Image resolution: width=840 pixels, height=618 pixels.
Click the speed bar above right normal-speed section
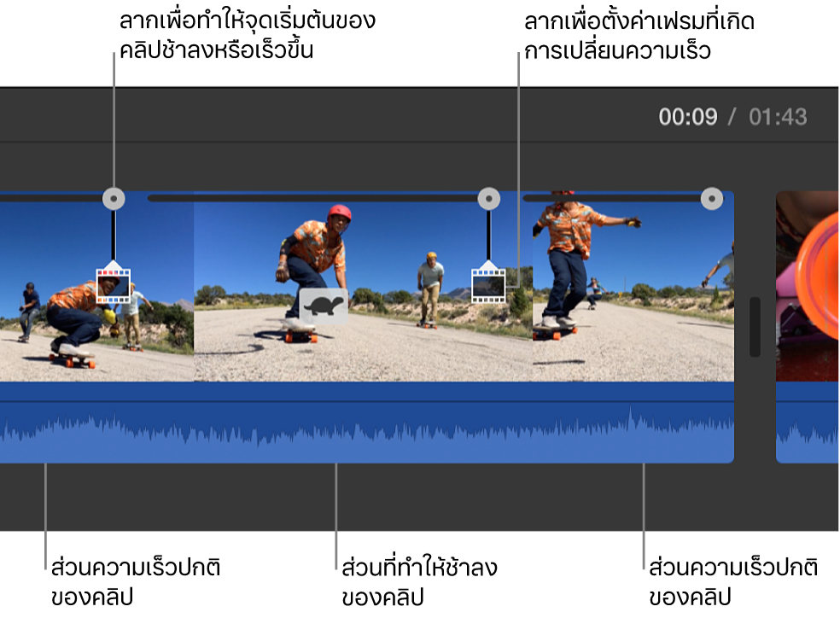point(612,198)
